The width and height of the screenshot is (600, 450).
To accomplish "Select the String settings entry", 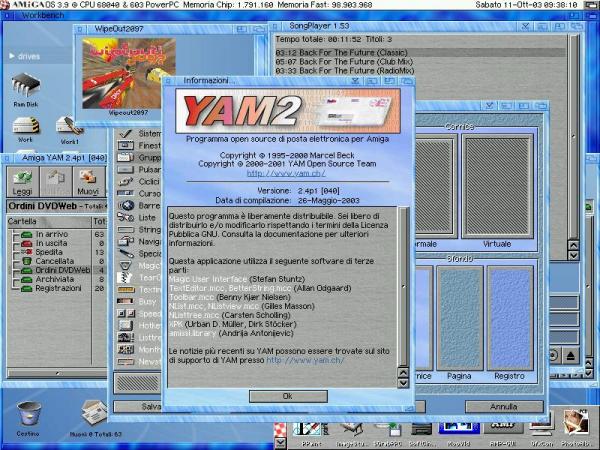I will point(140,230).
